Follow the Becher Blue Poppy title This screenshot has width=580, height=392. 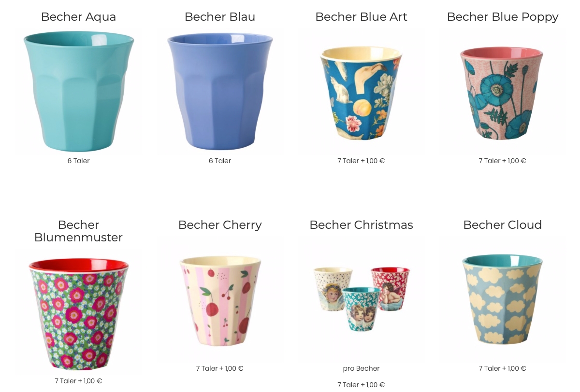click(503, 17)
